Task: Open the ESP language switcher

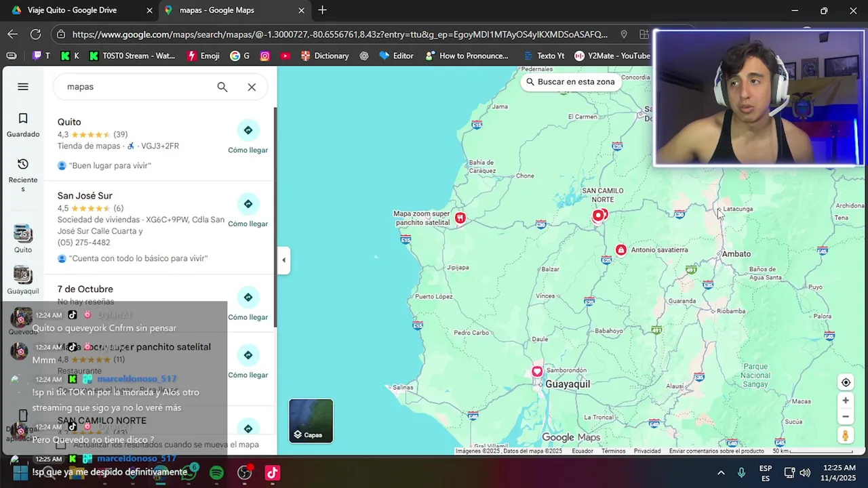Action: [x=766, y=473]
